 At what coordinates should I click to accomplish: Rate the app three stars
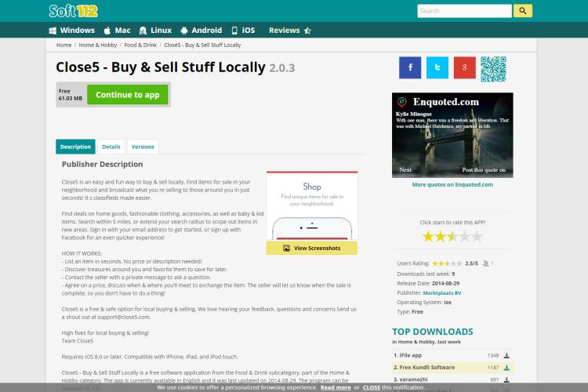pos(452,237)
